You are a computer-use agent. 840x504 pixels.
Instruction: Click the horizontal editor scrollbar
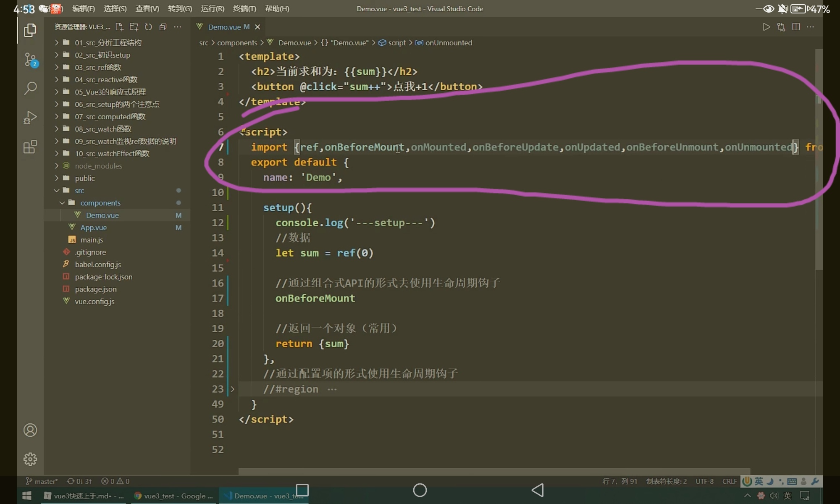[494, 471]
